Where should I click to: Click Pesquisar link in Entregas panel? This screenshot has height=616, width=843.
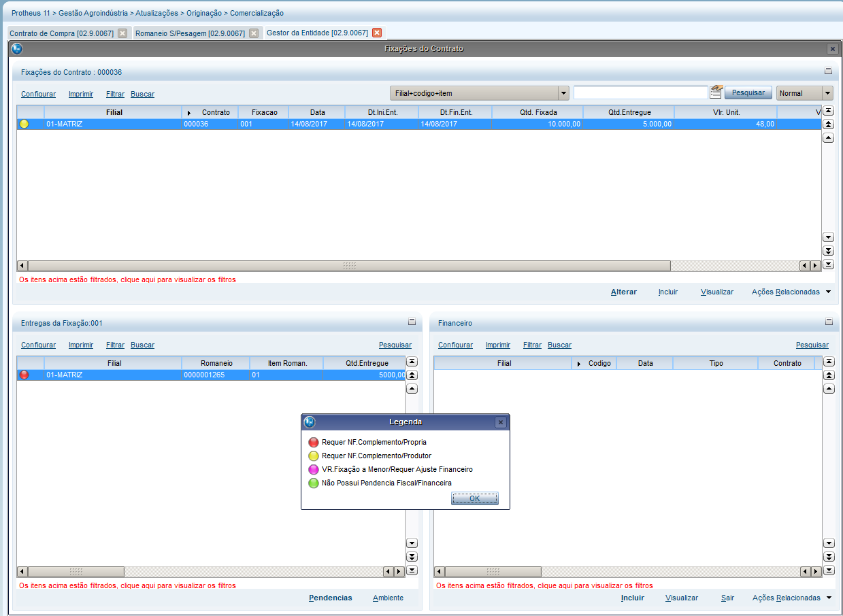tap(395, 345)
